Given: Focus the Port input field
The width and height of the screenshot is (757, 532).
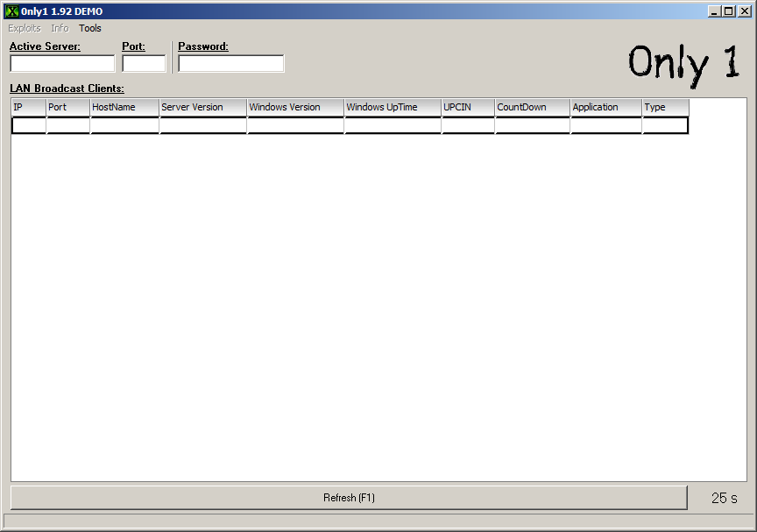Looking at the screenshot, I should pyautogui.click(x=144, y=63).
